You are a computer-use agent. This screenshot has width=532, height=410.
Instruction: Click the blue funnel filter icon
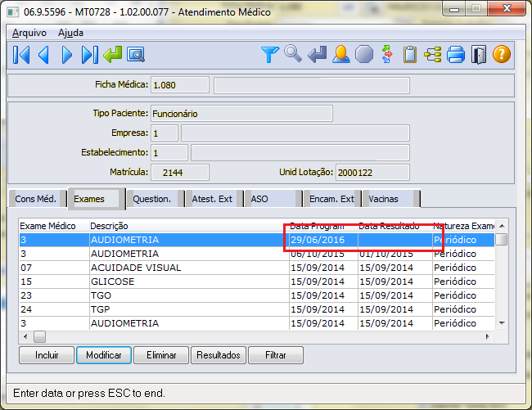click(270, 55)
